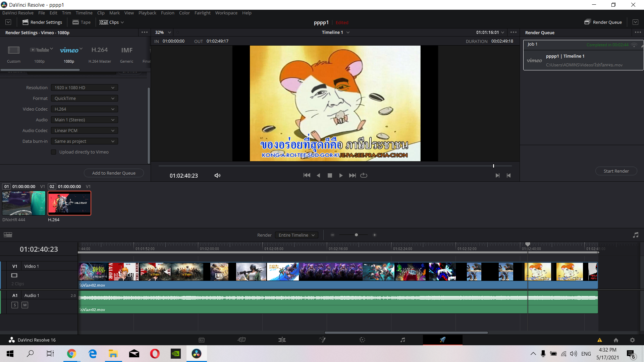Open the Workspace menu

pyautogui.click(x=226, y=13)
